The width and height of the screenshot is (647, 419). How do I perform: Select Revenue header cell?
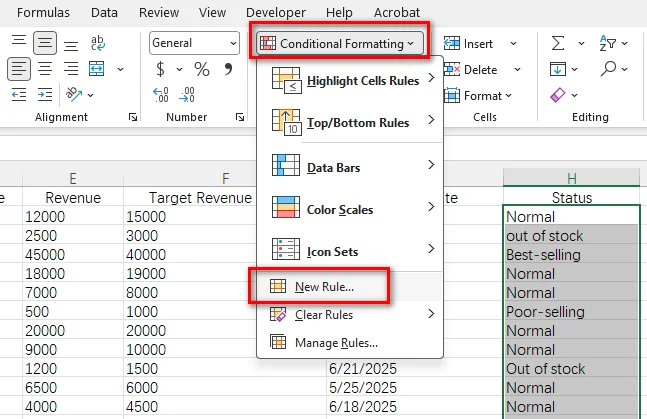tap(73, 197)
